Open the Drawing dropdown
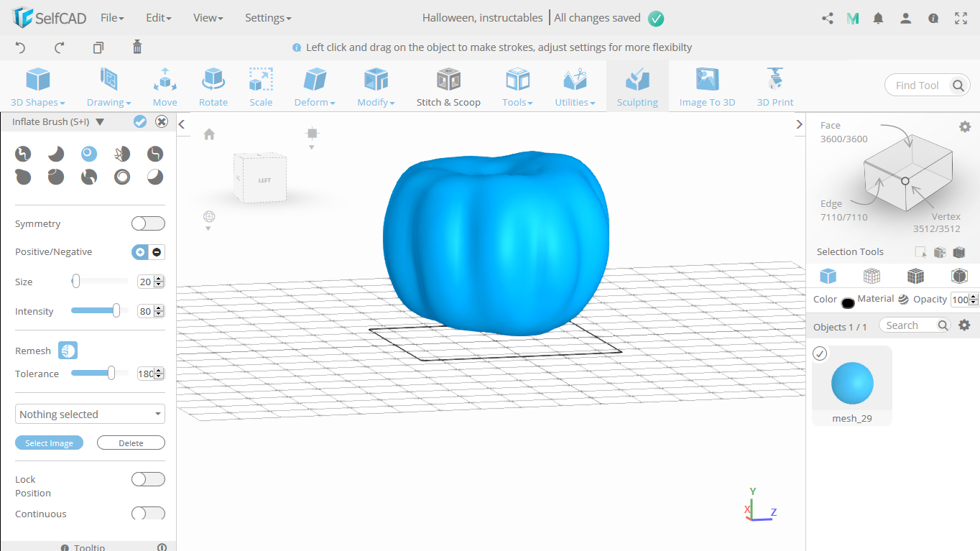This screenshot has height=551, width=980. pos(108,87)
